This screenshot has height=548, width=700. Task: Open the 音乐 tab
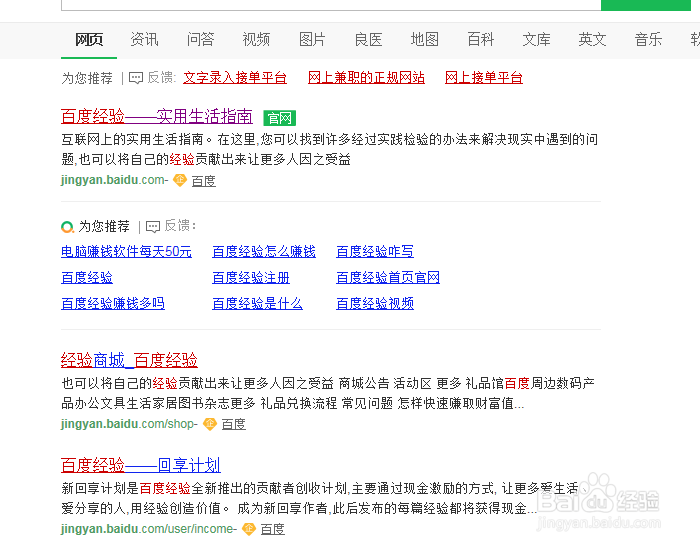coord(649,40)
